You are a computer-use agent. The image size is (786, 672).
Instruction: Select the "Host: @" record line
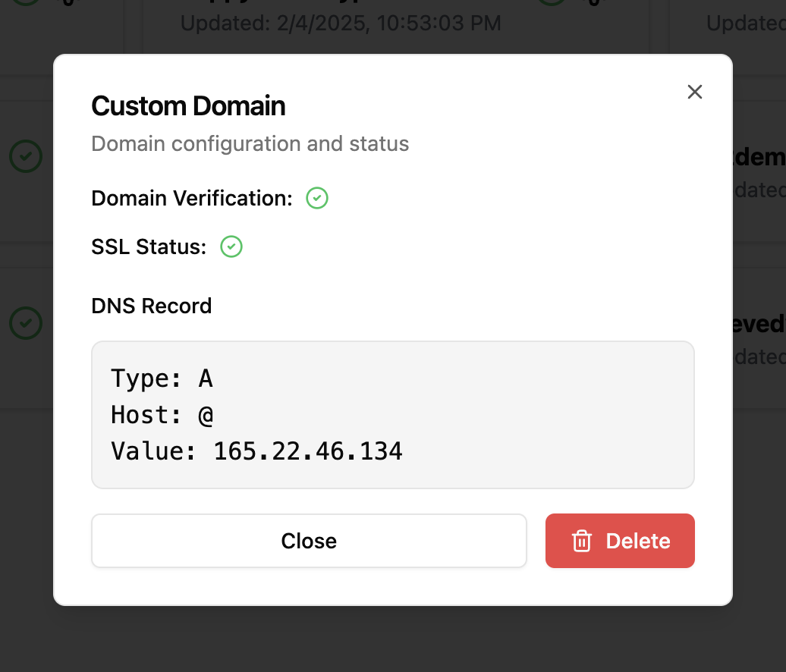coord(162,415)
